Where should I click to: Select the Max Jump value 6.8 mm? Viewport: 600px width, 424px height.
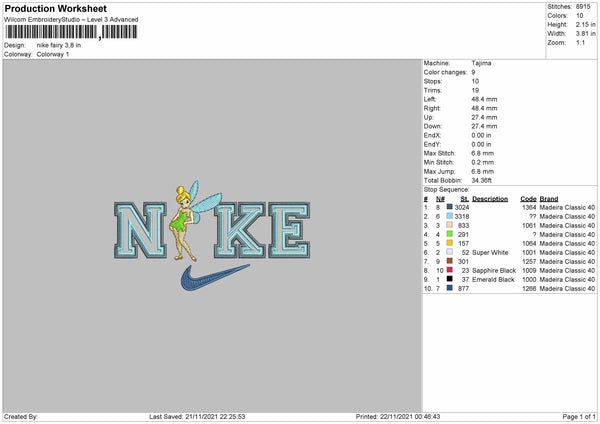click(483, 171)
